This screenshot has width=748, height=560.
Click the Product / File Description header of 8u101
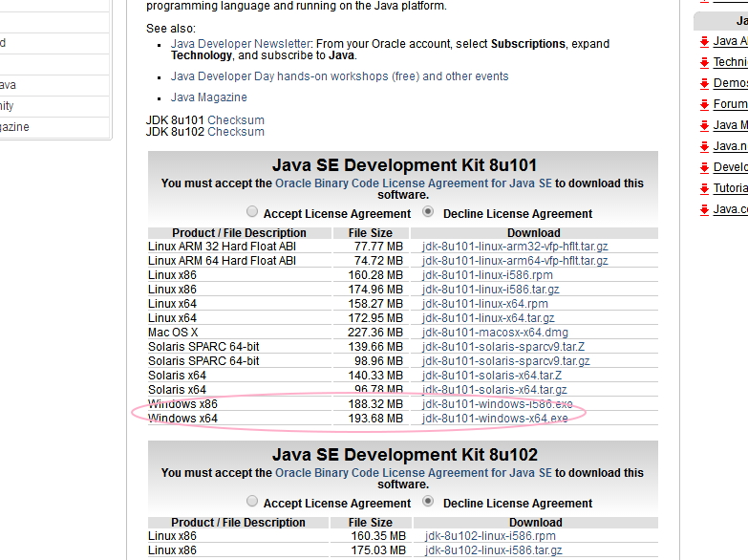(x=239, y=233)
